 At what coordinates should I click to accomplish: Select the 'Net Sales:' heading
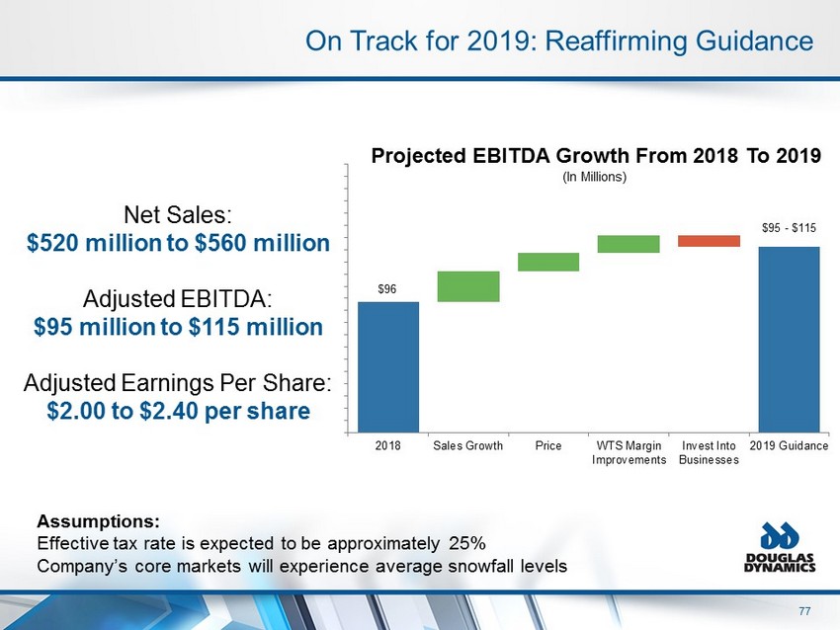[178, 214]
